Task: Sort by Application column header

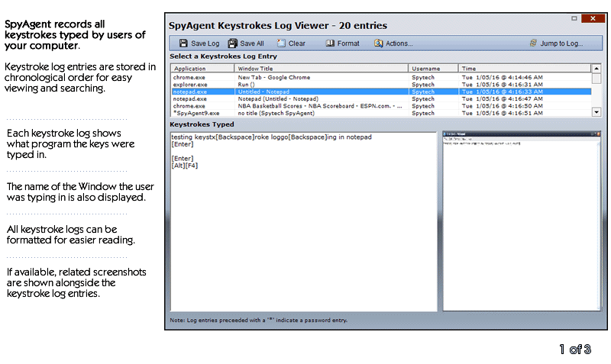Action: click(x=202, y=69)
